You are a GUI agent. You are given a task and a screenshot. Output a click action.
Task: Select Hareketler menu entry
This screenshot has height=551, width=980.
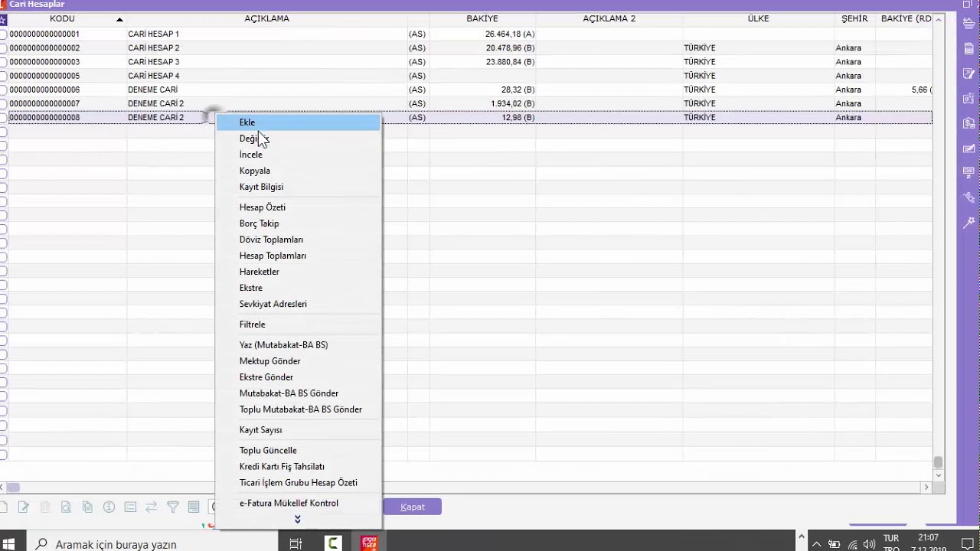298,272
